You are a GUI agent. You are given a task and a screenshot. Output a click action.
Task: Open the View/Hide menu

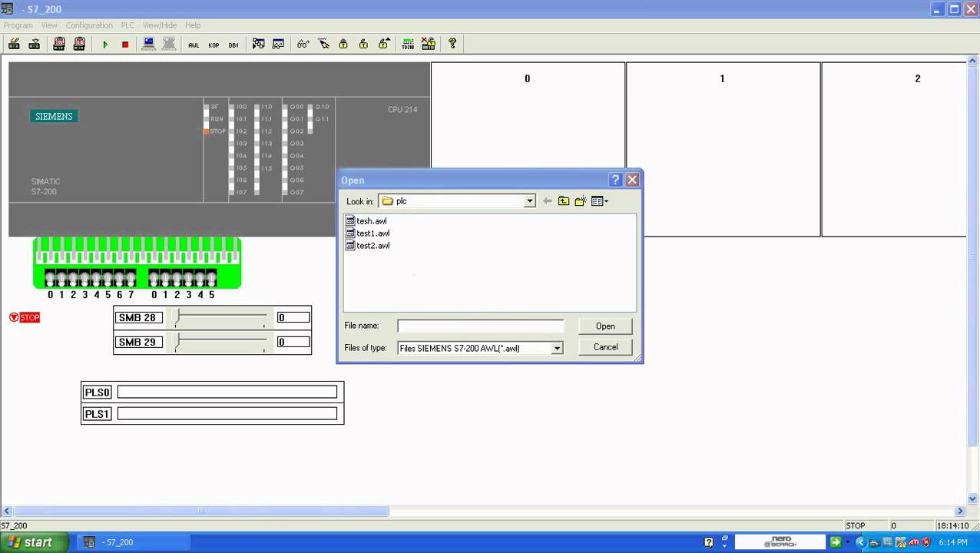pyautogui.click(x=159, y=25)
